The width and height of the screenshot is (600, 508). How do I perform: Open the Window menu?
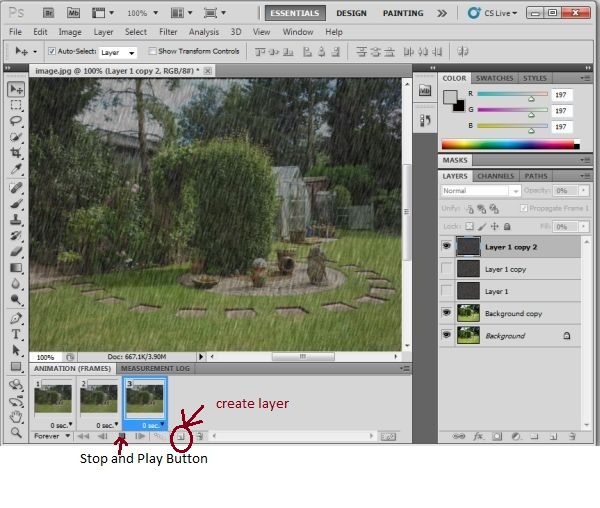pos(298,32)
